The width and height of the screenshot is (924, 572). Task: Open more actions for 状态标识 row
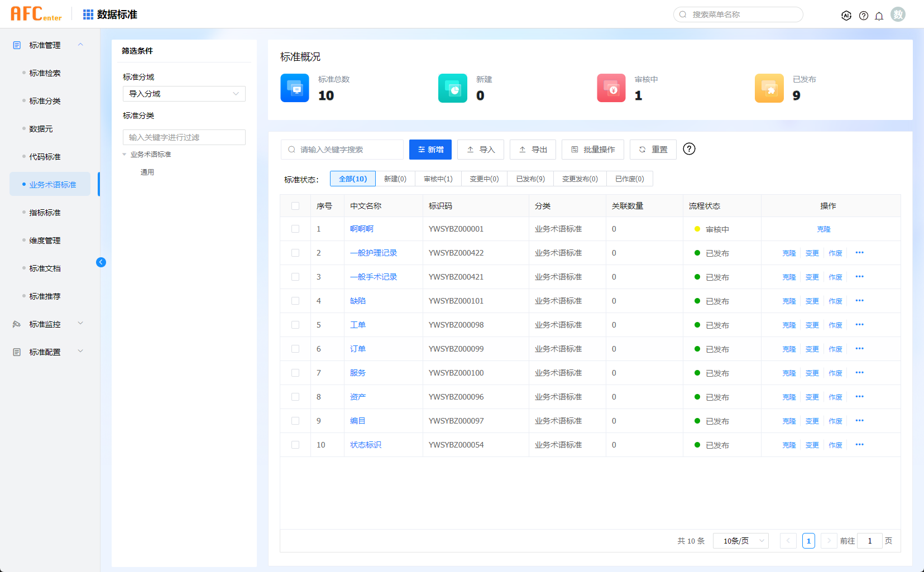(x=860, y=445)
